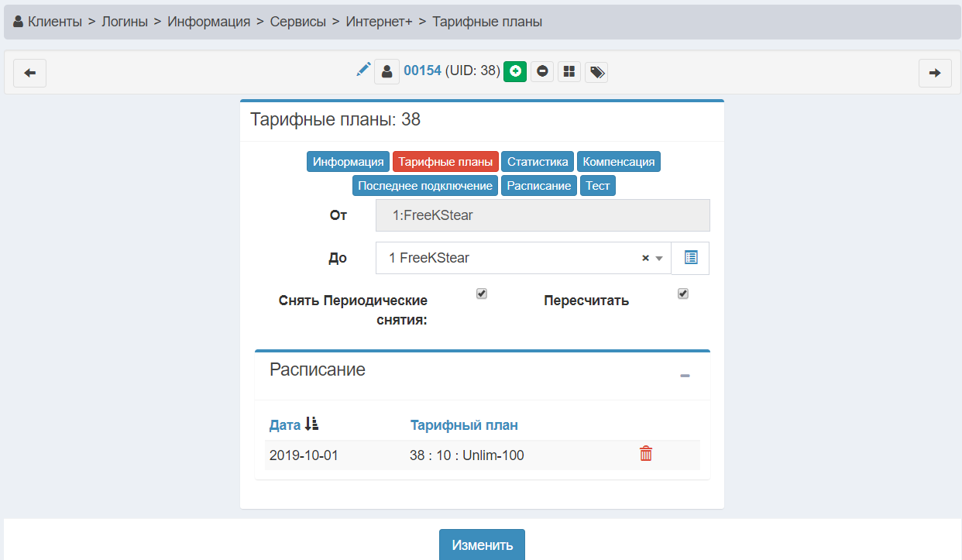The width and height of the screenshot is (962, 560).
Task: Open user profile icon next to 00154
Action: click(x=387, y=71)
